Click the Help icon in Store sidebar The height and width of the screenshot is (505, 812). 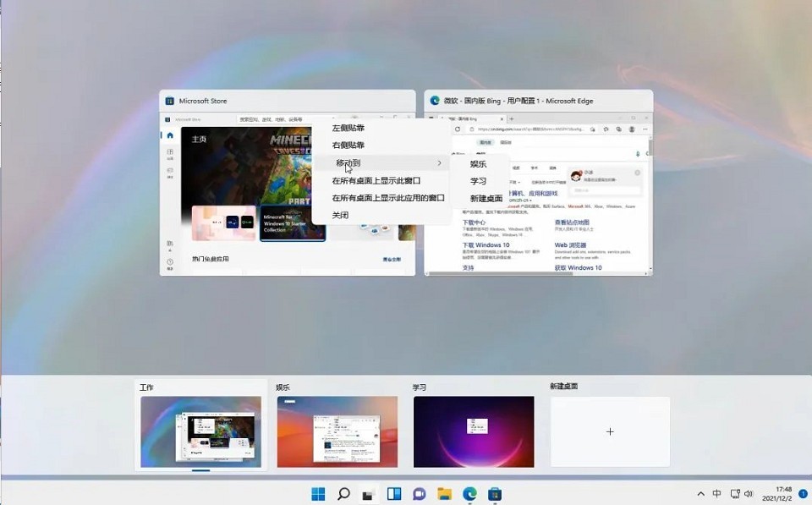click(x=170, y=265)
